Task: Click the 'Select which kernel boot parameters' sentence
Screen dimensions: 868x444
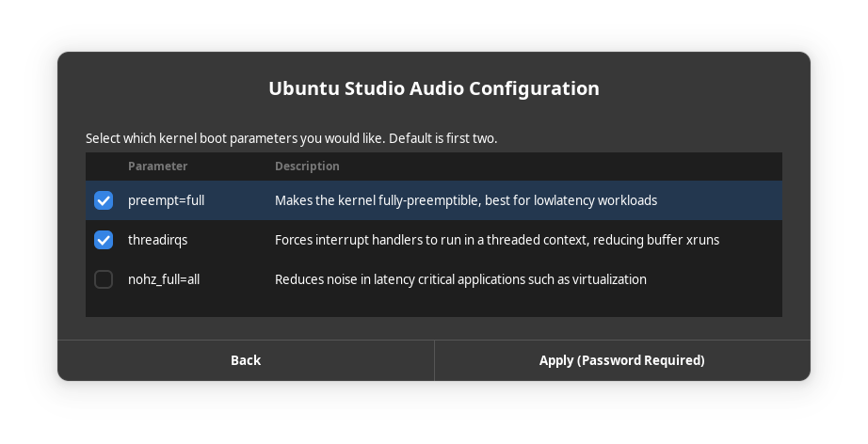Action: pyautogui.click(x=235, y=138)
